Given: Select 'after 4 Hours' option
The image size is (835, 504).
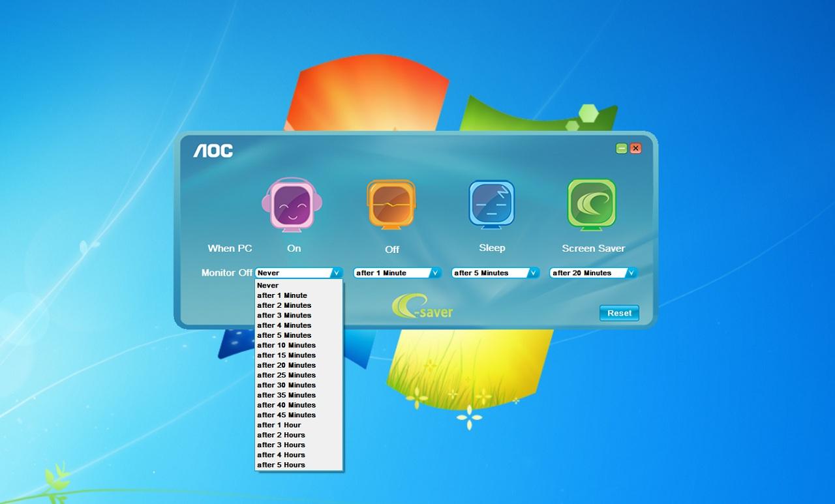Looking at the screenshot, I should coord(299,455).
